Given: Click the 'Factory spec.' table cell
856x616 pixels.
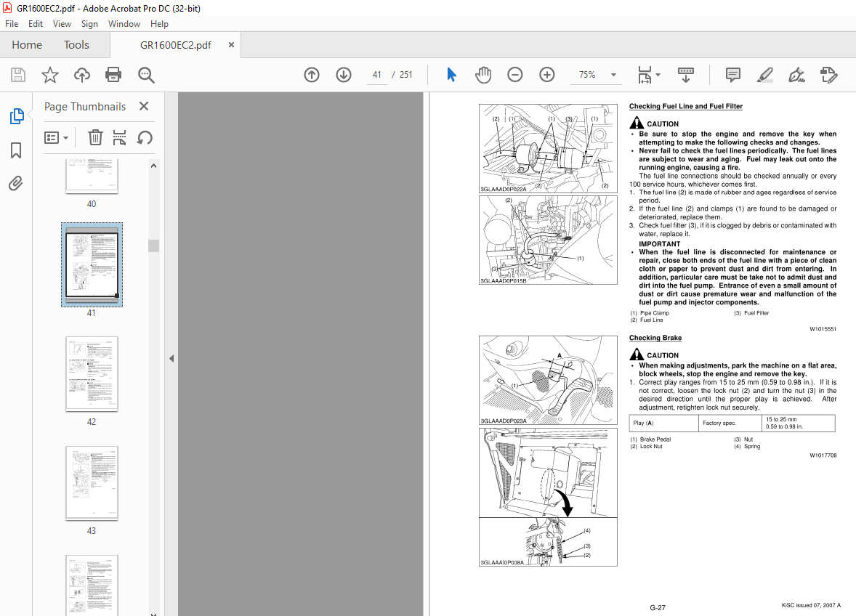Looking at the screenshot, I should [730, 423].
